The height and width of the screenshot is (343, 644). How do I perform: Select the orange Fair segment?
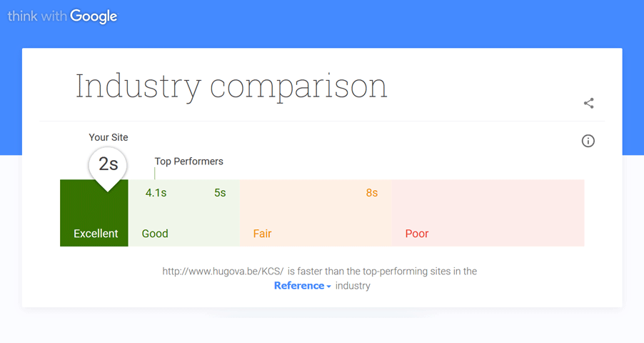click(x=316, y=213)
